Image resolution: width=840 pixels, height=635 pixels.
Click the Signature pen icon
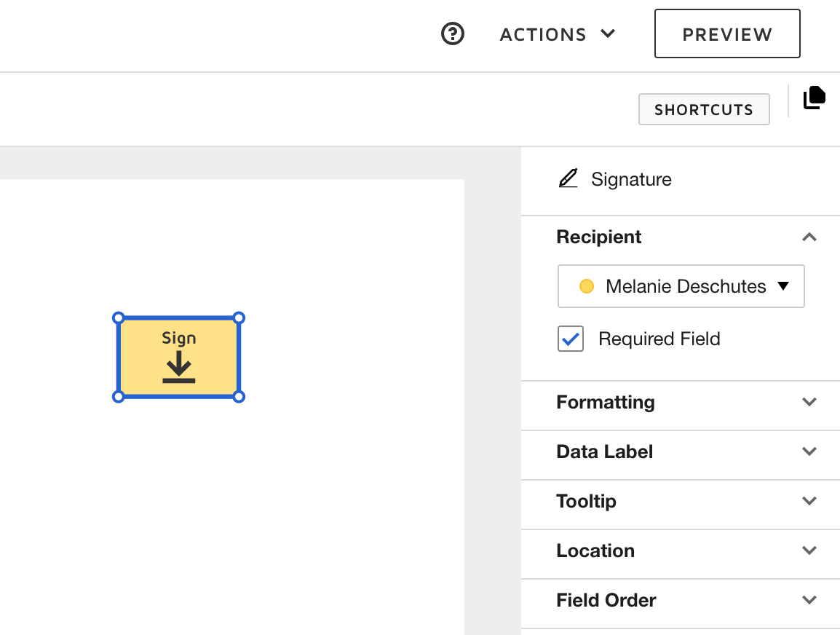[568, 179]
